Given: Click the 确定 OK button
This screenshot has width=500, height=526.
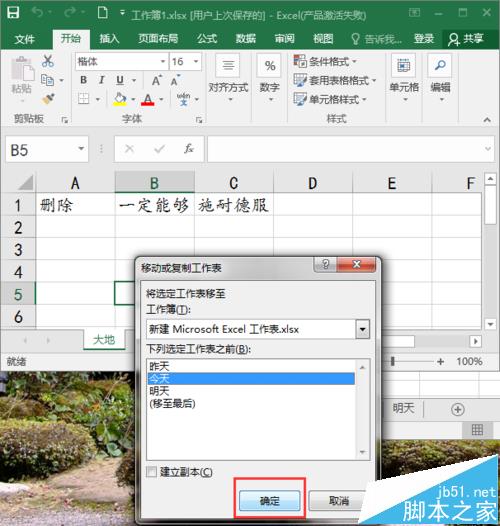Looking at the screenshot, I should click(270, 501).
